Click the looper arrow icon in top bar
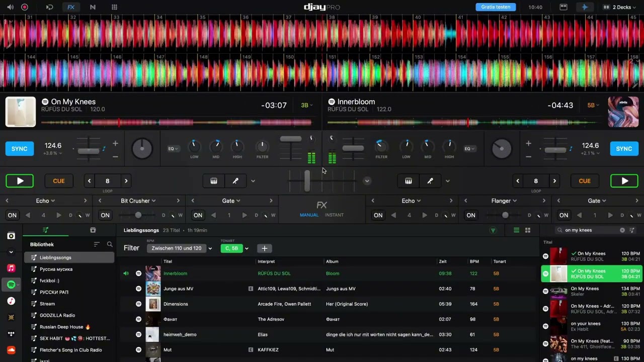Image resolution: width=644 pixels, height=362 pixels. pos(49,7)
